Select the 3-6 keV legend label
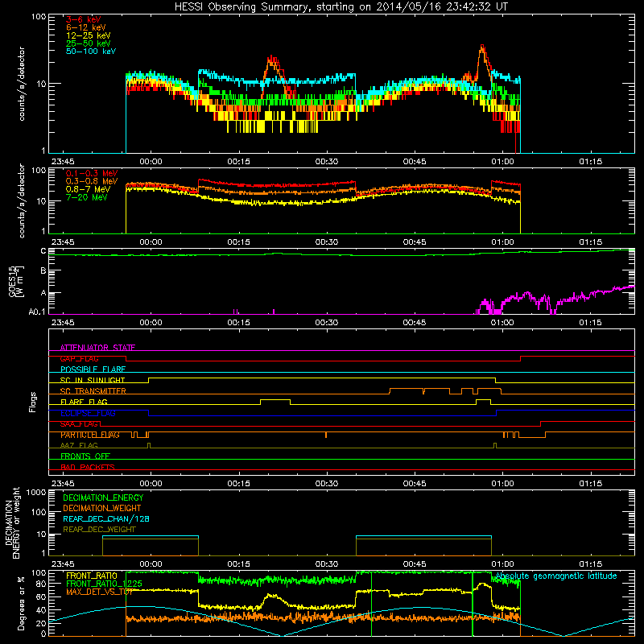This screenshot has height=644, width=644. [83, 19]
